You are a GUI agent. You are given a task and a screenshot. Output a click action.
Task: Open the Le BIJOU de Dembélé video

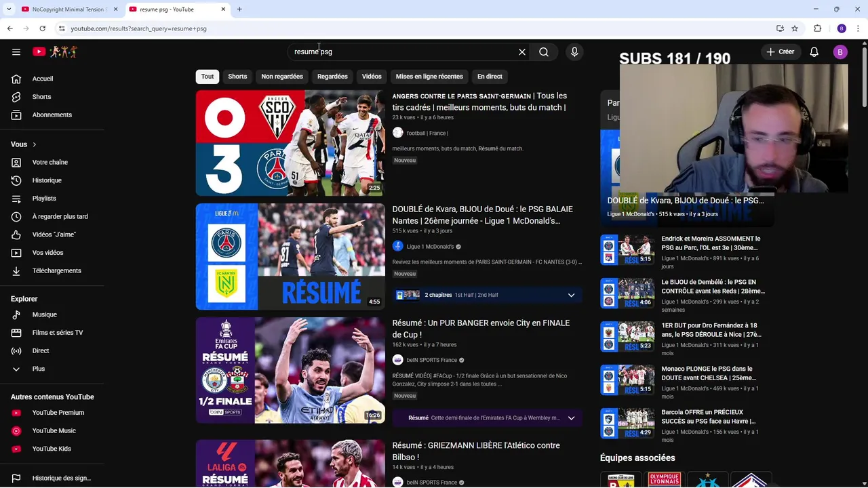pos(713,287)
